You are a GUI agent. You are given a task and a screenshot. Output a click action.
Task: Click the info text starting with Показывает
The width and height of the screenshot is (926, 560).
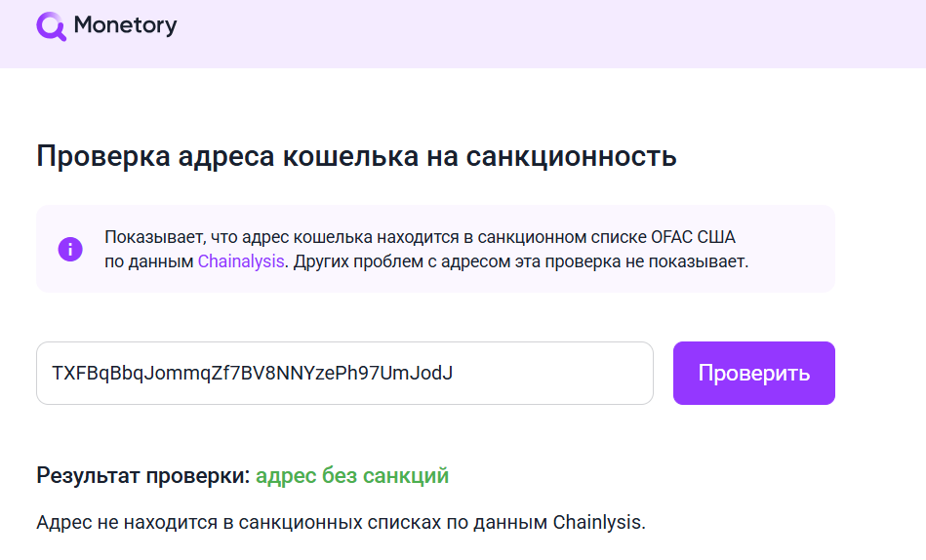coord(420,237)
